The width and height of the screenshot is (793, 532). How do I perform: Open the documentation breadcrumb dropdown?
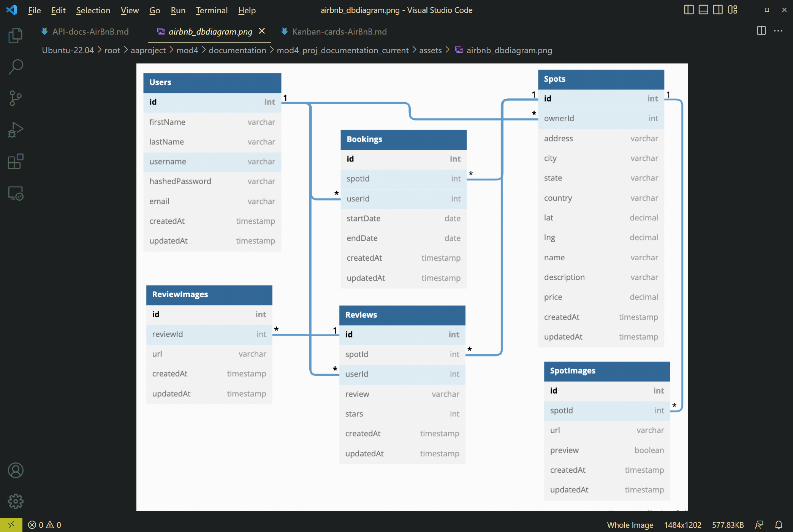coord(237,50)
